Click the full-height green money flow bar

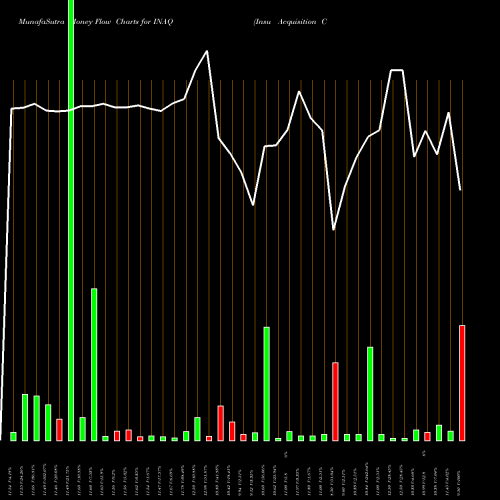click(71, 220)
